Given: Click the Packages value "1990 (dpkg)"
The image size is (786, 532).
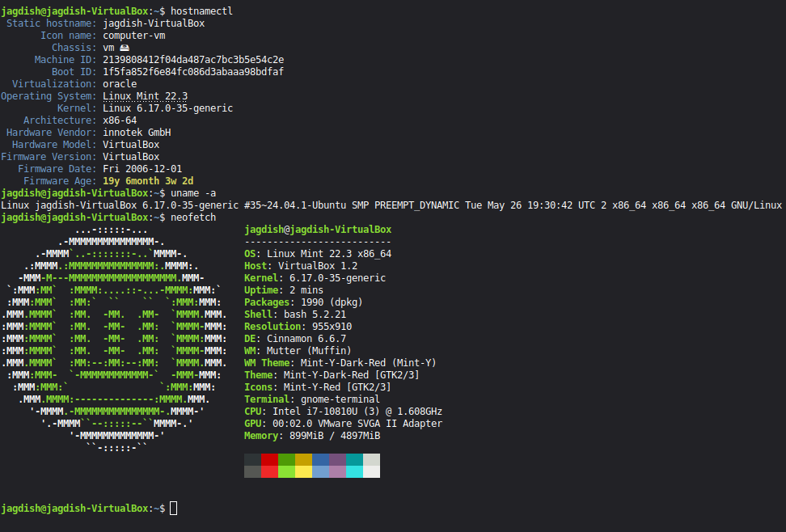Looking at the screenshot, I should pos(332,302).
